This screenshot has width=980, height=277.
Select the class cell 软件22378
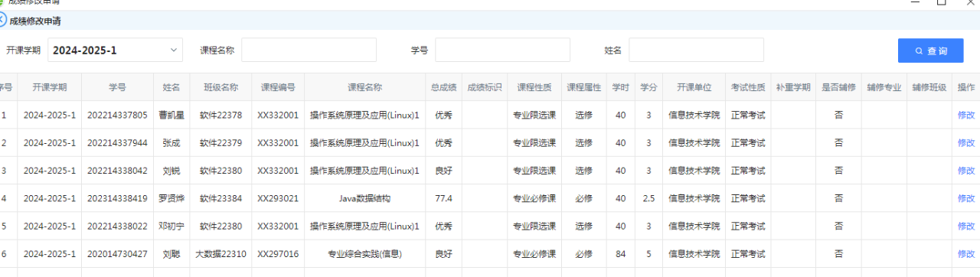click(x=220, y=116)
